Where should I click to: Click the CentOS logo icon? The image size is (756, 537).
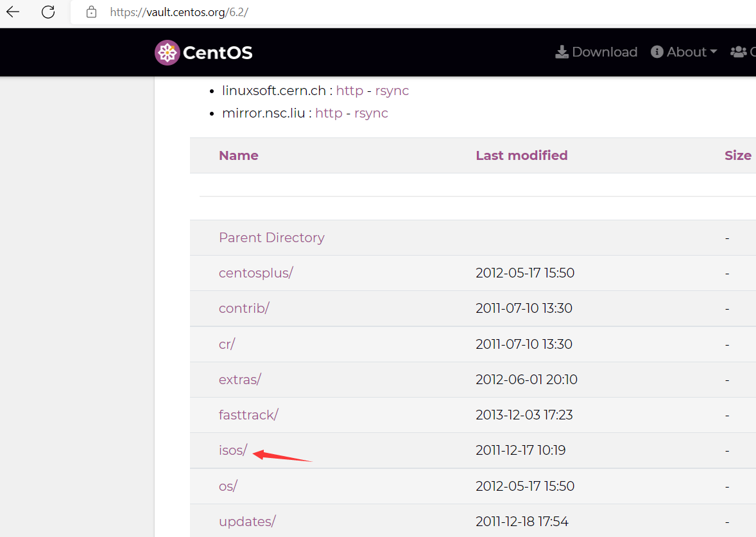168,52
